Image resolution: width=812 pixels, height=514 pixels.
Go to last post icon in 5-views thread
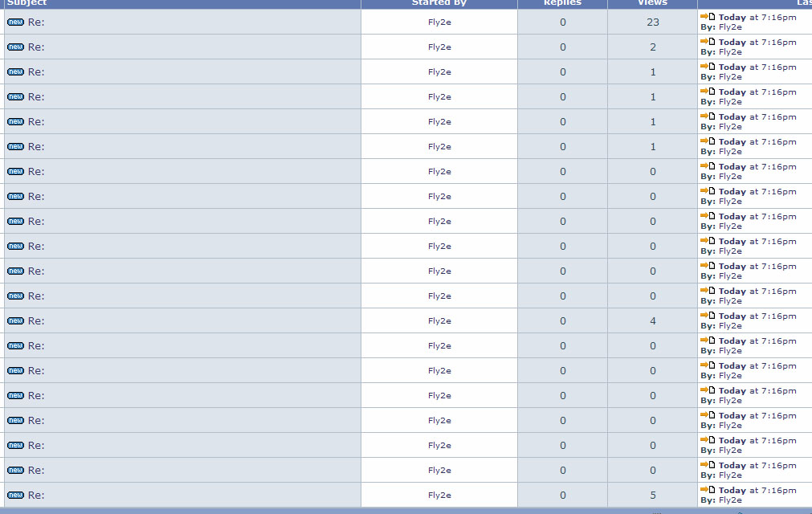[x=708, y=489]
